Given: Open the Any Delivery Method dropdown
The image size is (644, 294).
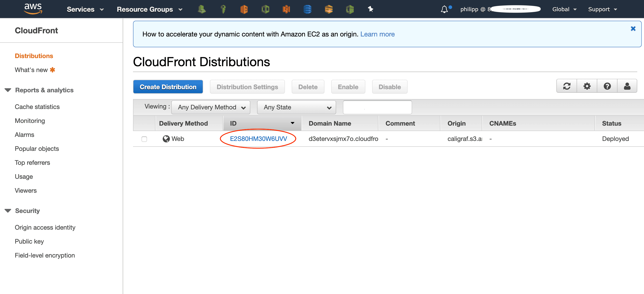Looking at the screenshot, I should click(211, 107).
